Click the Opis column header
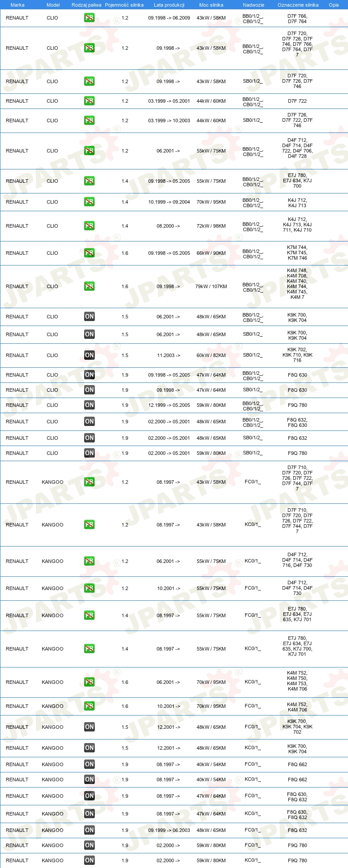Screen dimensions: 348x868 334,5
